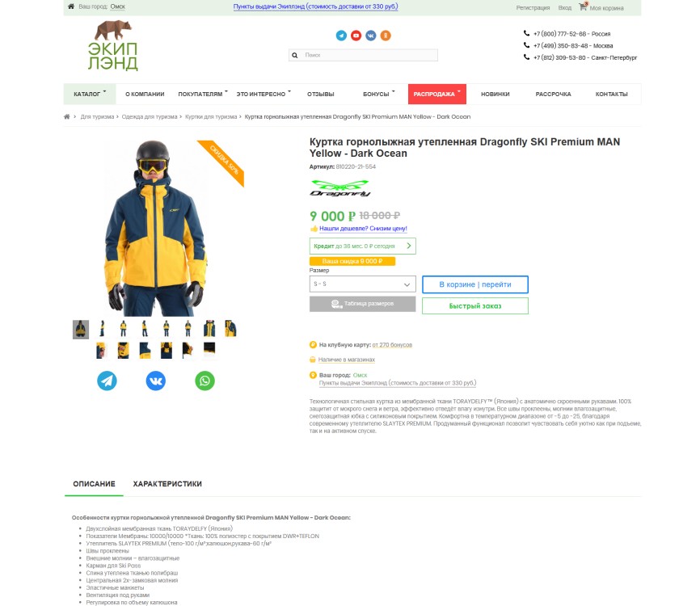Viewport: 700px width, 606px height.
Task: Follow the Нашли дешевле? Снизим цену! link
Action: 363,229
